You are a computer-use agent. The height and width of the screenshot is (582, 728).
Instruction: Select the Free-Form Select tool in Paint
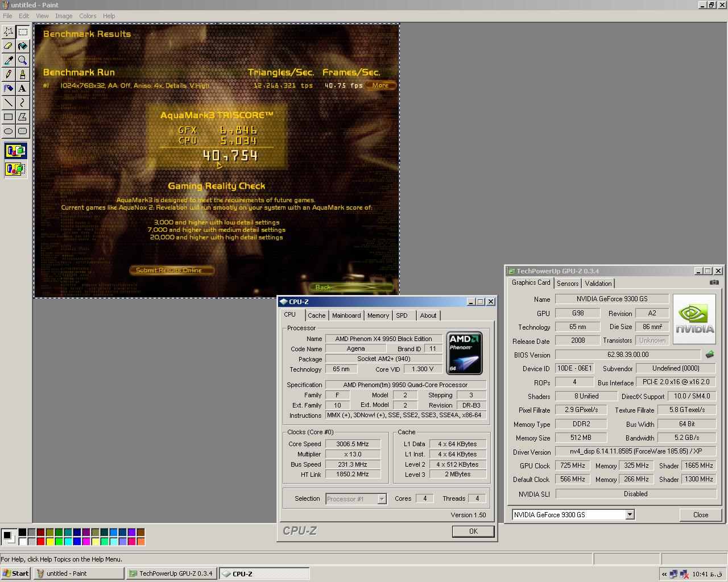[9, 32]
